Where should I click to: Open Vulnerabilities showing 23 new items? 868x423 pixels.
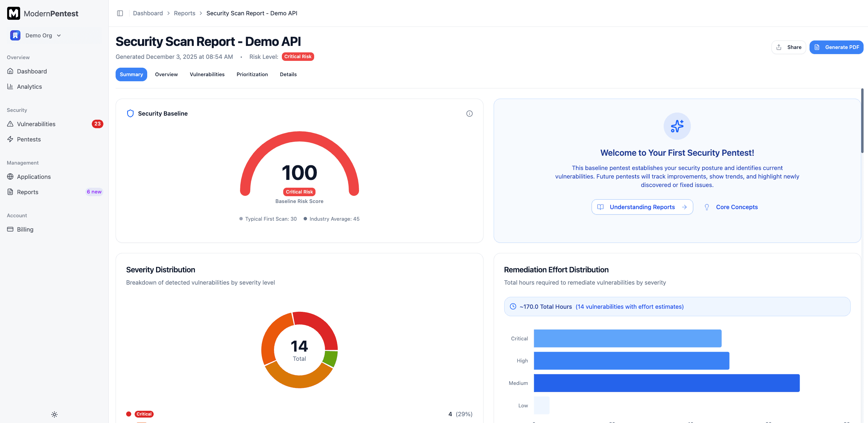(x=36, y=124)
